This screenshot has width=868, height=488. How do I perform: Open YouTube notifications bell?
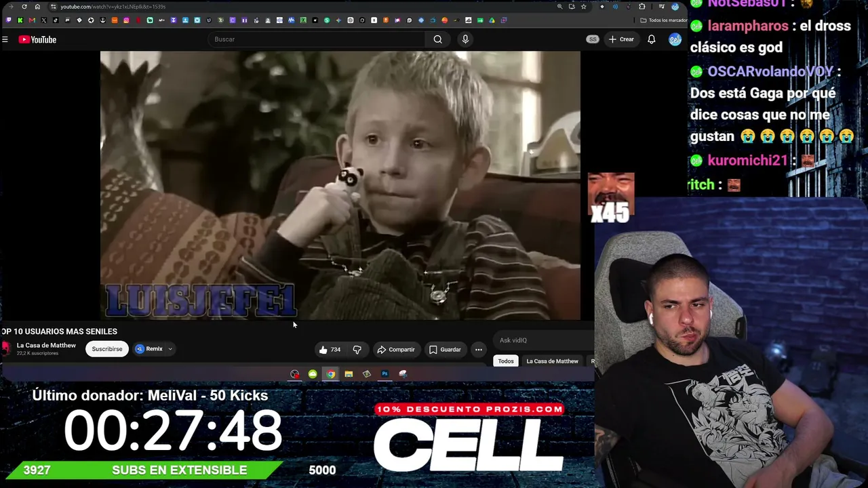pos(652,39)
